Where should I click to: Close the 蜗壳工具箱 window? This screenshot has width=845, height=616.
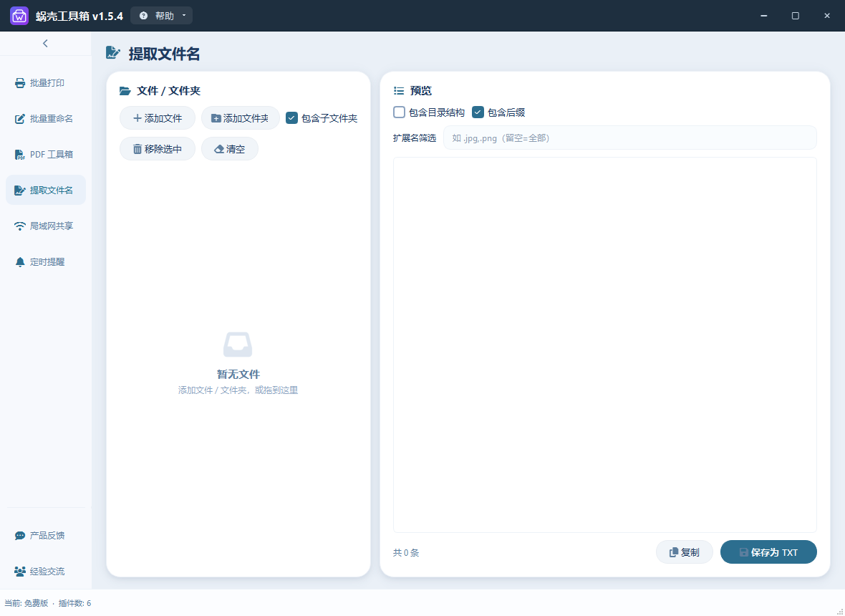pyautogui.click(x=826, y=16)
